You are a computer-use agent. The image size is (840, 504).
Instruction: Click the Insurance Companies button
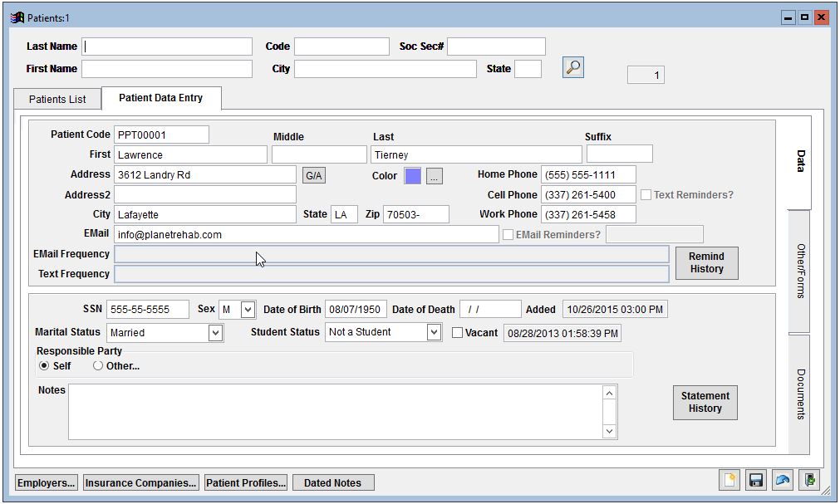141,482
